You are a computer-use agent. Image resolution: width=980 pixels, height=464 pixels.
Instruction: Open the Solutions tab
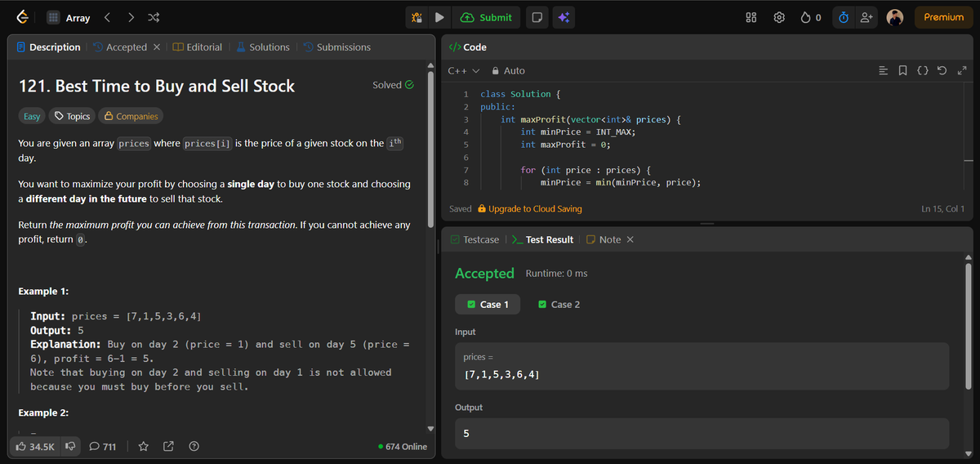click(x=263, y=47)
